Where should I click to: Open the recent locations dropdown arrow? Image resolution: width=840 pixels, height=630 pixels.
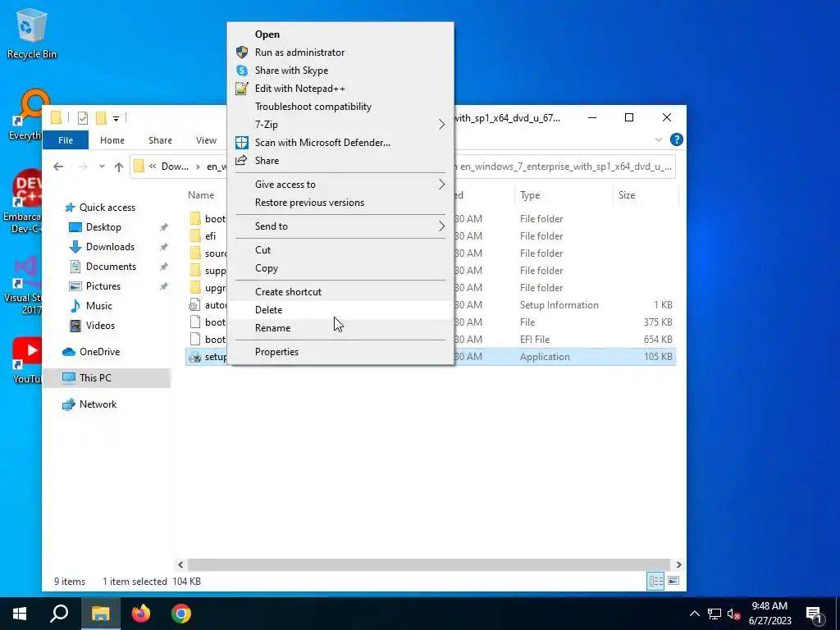pyautogui.click(x=102, y=167)
